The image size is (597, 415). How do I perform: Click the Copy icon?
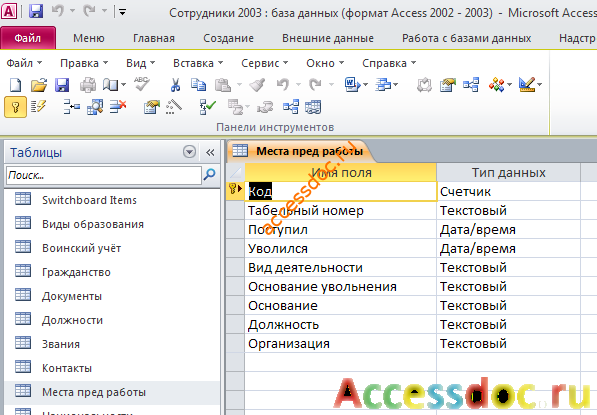(198, 85)
